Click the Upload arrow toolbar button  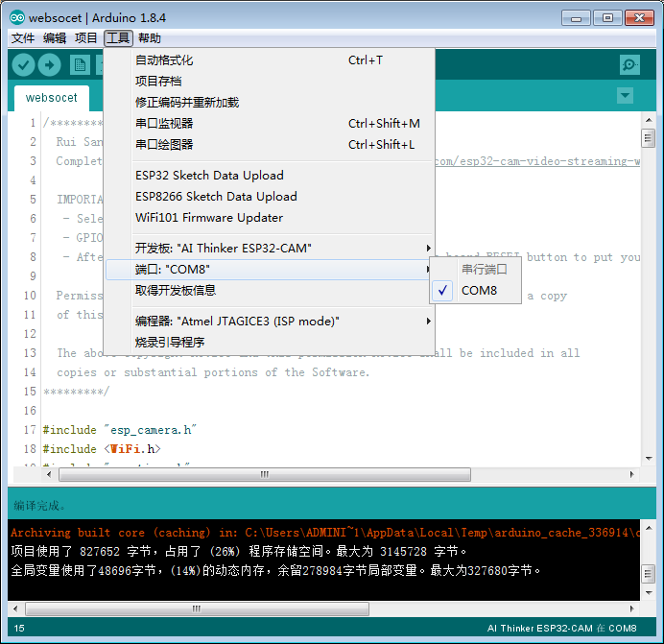point(50,65)
